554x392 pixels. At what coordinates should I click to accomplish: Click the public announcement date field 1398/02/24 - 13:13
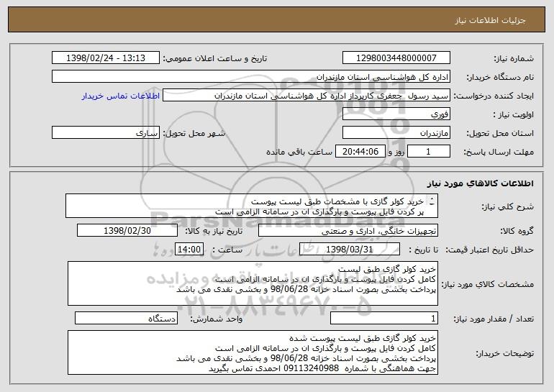106,58
